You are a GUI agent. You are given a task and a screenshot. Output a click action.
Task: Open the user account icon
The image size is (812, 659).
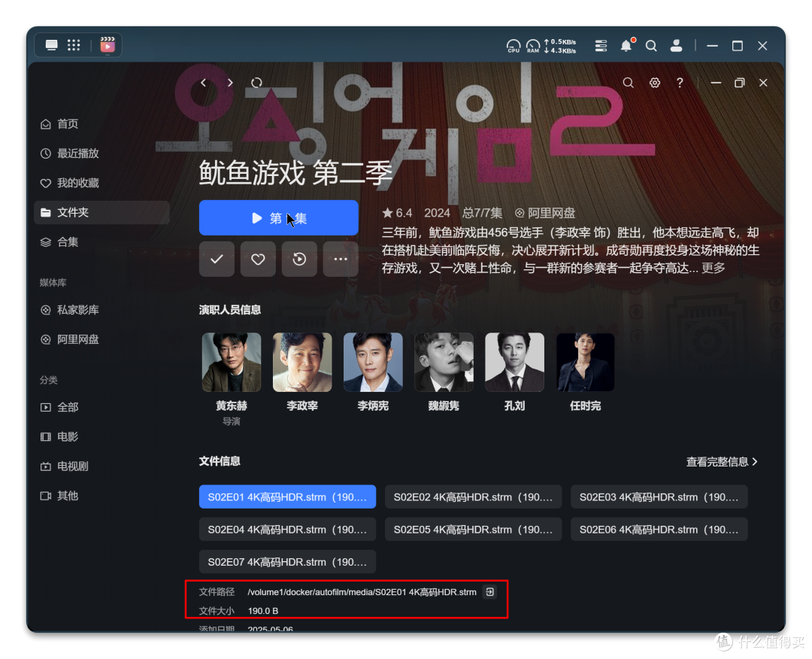click(677, 46)
